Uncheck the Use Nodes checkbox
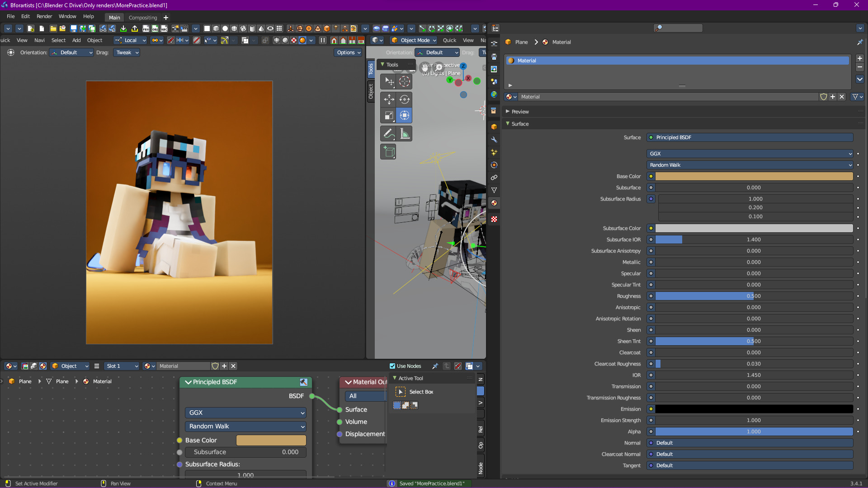 coord(392,366)
